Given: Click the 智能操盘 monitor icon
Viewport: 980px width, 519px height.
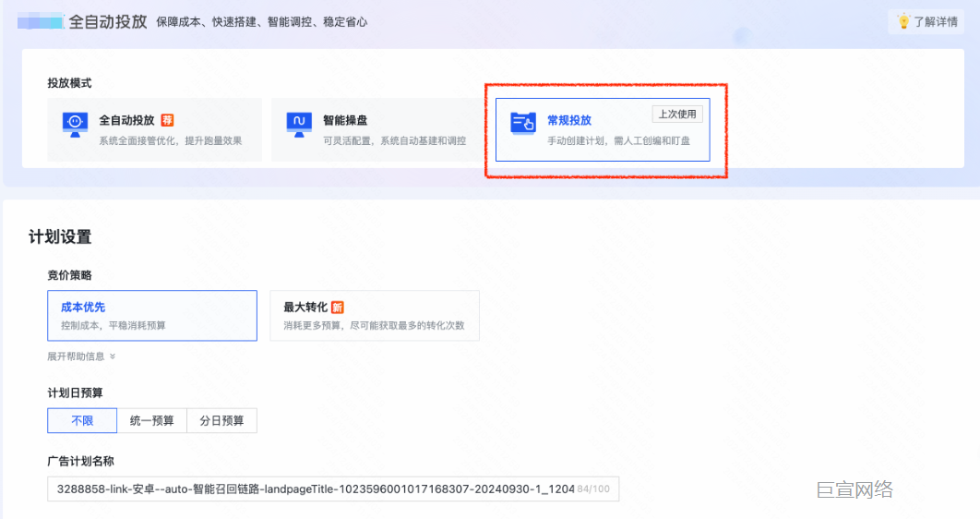Looking at the screenshot, I should click(x=299, y=124).
